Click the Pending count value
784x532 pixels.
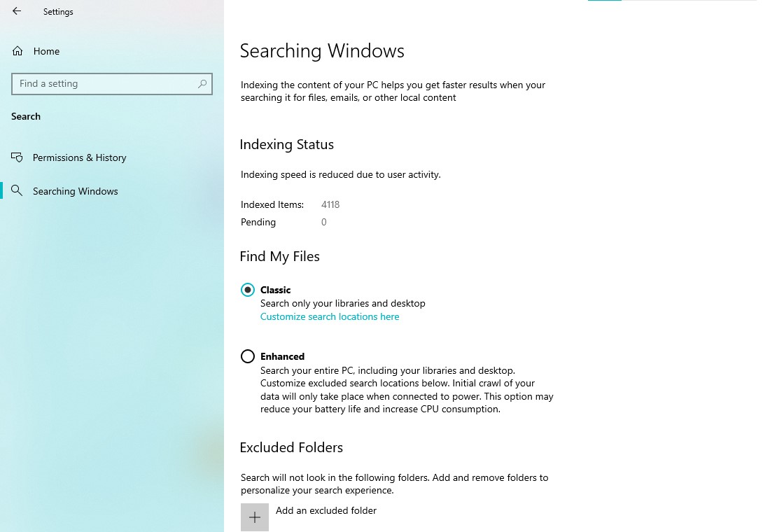point(323,222)
